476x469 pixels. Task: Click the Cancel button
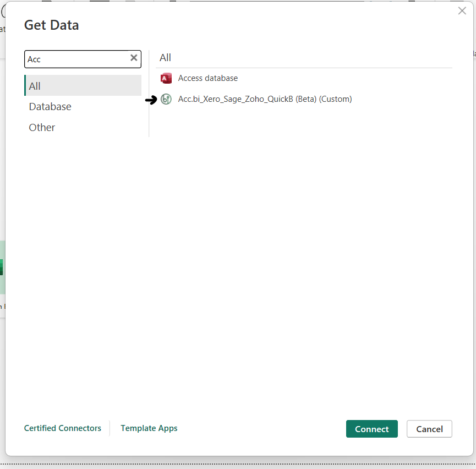coord(429,429)
